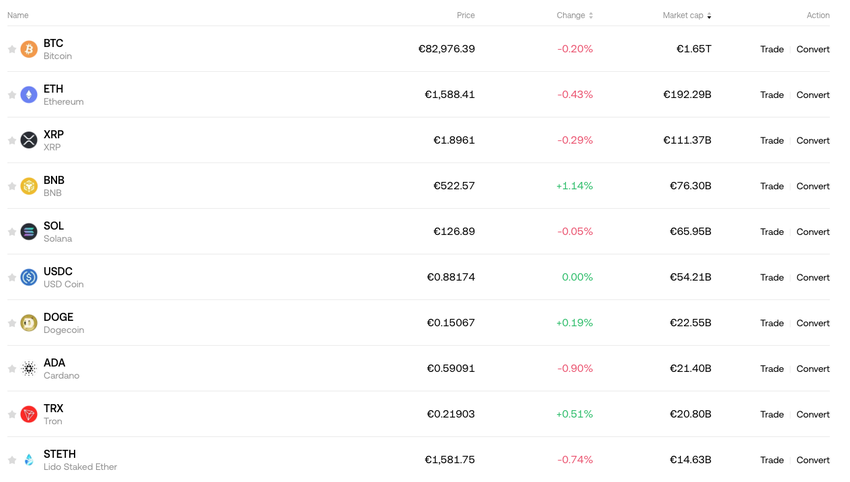
Task: Click the Cardano coin icon
Action: coord(29,369)
